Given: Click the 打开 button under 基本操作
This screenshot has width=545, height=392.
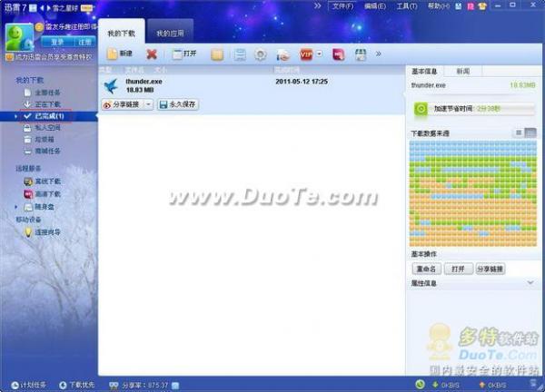Looking at the screenshot, I should (458, 269).
